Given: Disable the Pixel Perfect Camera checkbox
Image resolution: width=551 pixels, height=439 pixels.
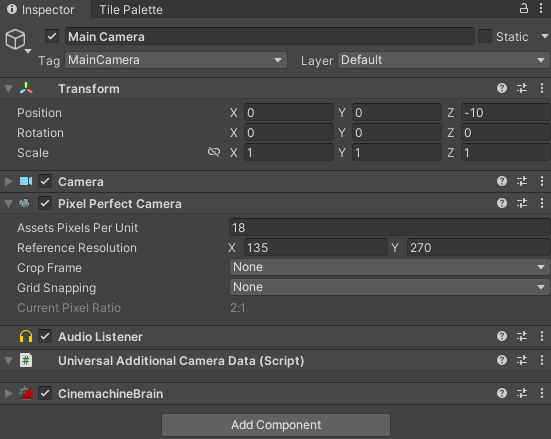Looking at the screenshot, I should click(45, 203).
